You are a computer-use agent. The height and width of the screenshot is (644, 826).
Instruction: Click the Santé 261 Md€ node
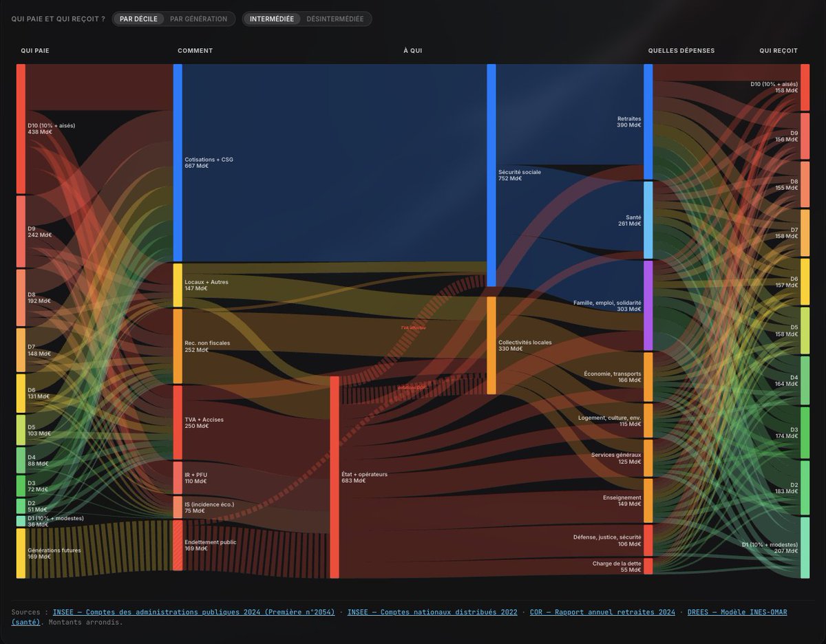click(x=648, y=220)
